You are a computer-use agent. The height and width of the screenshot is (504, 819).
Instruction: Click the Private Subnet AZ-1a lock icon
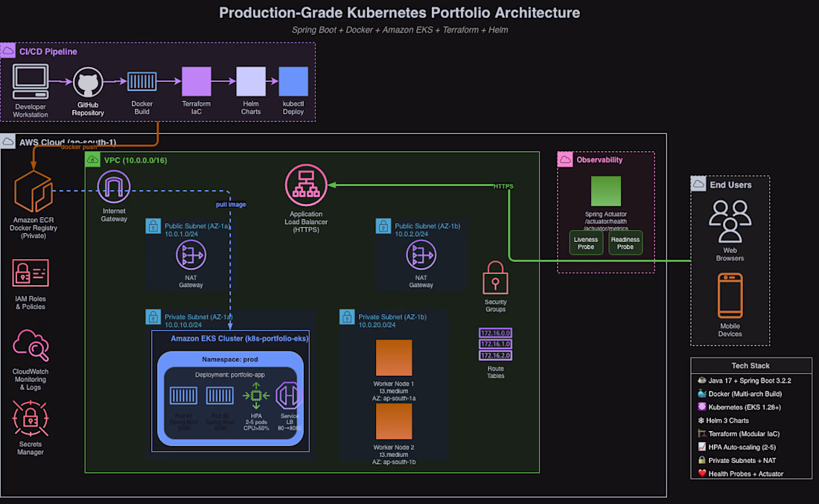point(153,316)
